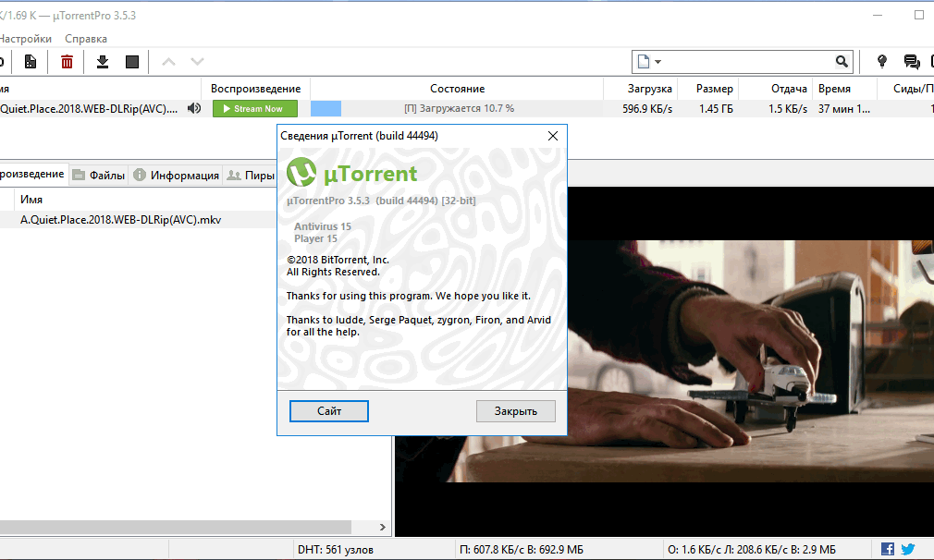Select A.Quiet.Place.2018.WEB-DLRip(AVC).mkv file row
The width and height of the screenshot is (934, 560).
(x=138, y=220)
